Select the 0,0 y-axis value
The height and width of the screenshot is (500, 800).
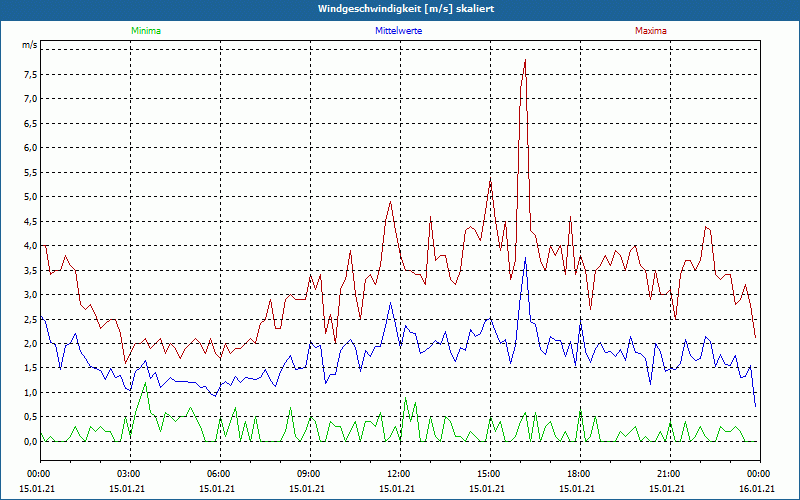pyautogui.click(x=31, y=442)
